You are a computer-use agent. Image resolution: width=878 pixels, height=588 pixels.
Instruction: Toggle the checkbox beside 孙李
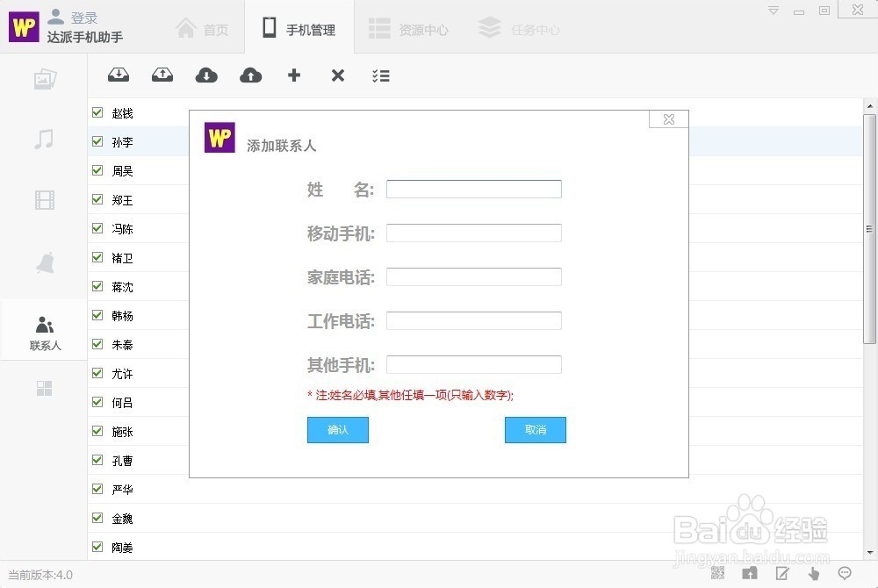tap(97, 141)
